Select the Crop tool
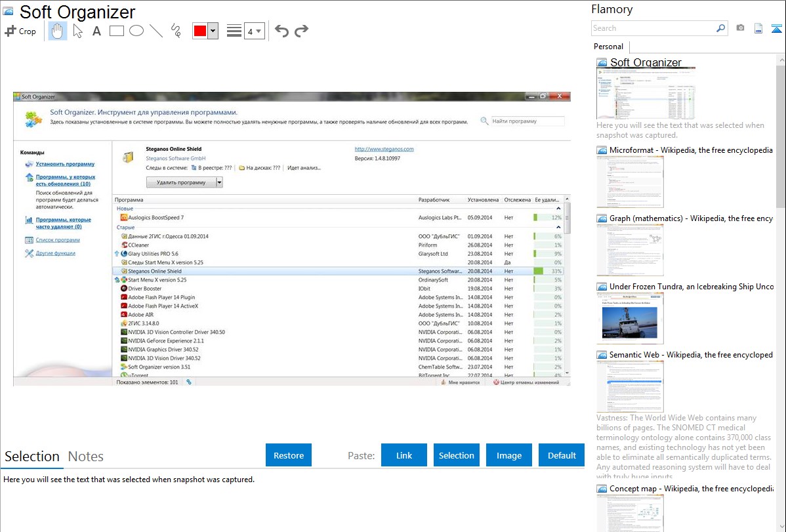 point(20,31)
